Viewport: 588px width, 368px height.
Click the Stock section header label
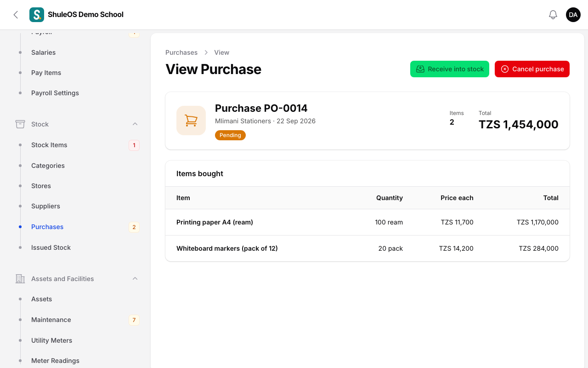coord(40,124)
